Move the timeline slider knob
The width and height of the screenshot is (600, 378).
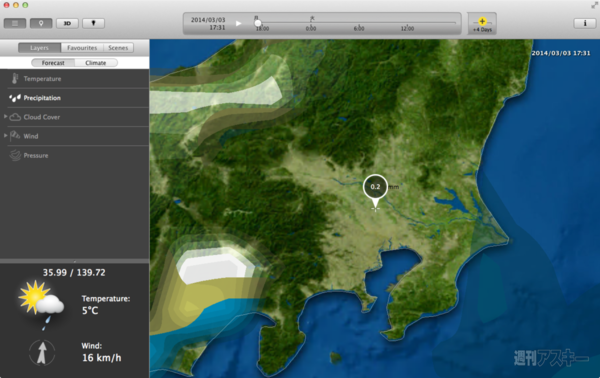point(258,23)
